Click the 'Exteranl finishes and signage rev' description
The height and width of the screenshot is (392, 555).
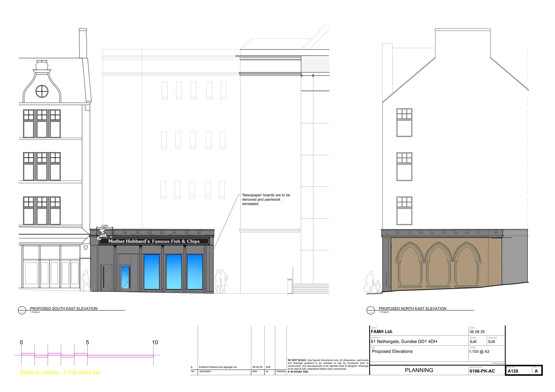(218, 367)
